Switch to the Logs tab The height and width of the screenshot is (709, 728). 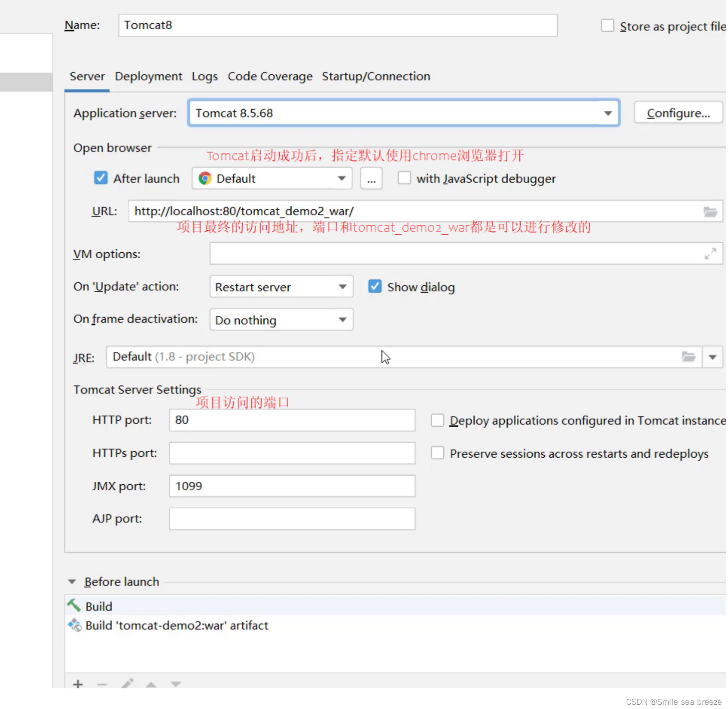(205, 77)
